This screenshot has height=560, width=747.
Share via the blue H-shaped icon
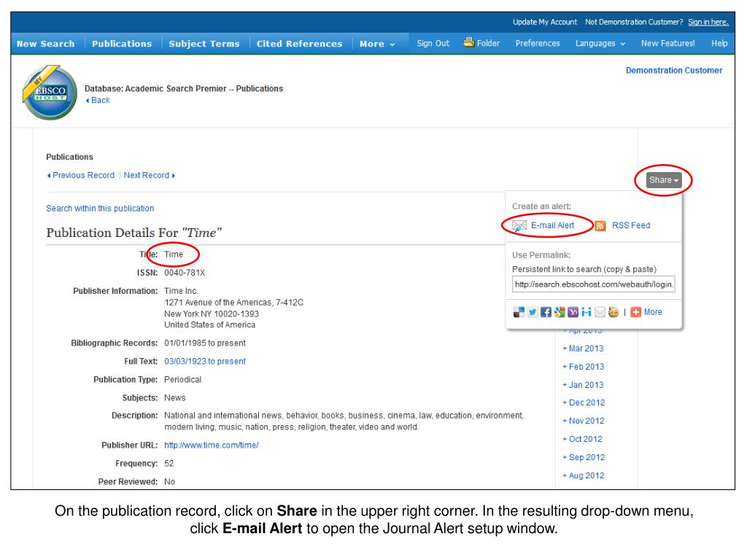[587, 312]
